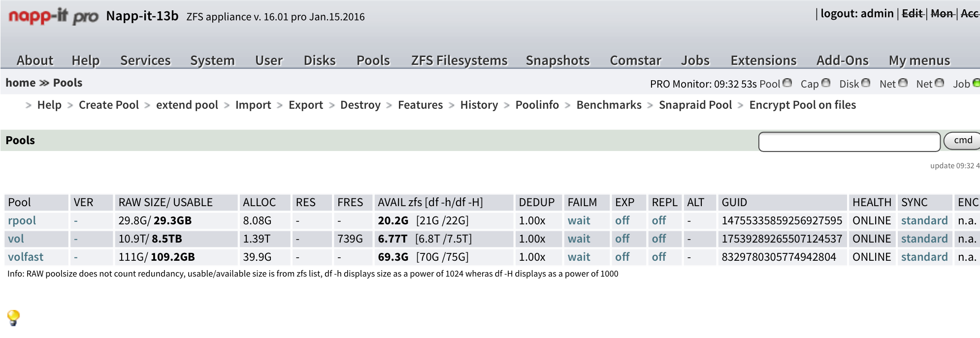Image resolution: width=980 pixels, height=338 pixels.
Task: Click the Disk monitor status light
Action: point(865,83)
